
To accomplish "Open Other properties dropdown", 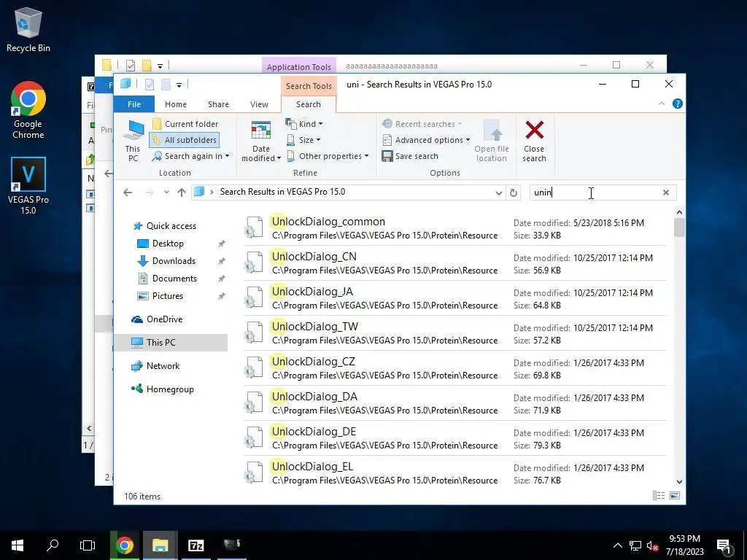I will (328, 156).
